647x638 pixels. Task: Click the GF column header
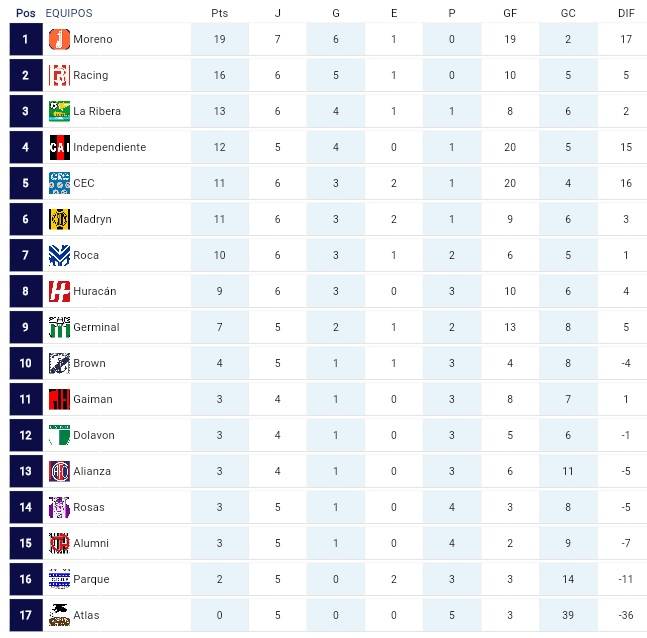click(x=510, y=13)
